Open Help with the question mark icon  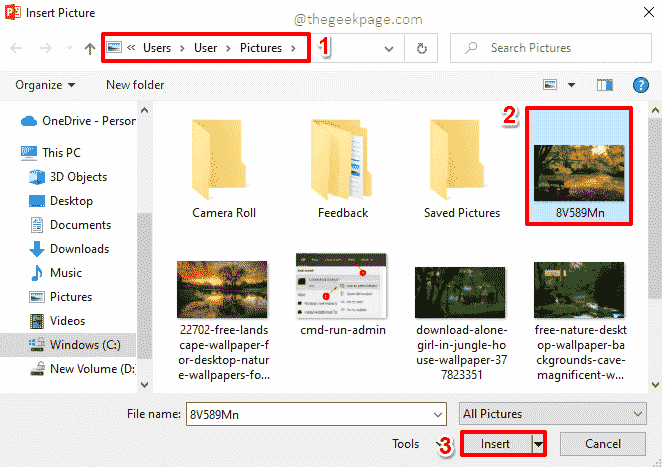click(x=640, y=85)
